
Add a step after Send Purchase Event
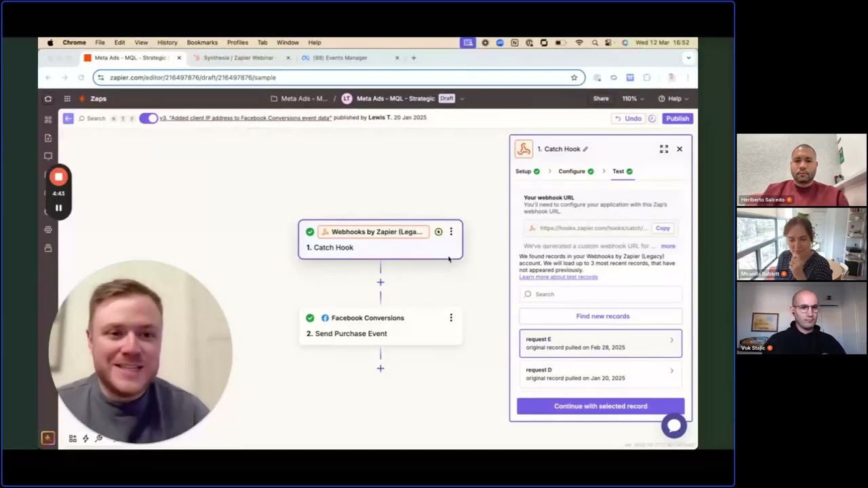point(380,369)
